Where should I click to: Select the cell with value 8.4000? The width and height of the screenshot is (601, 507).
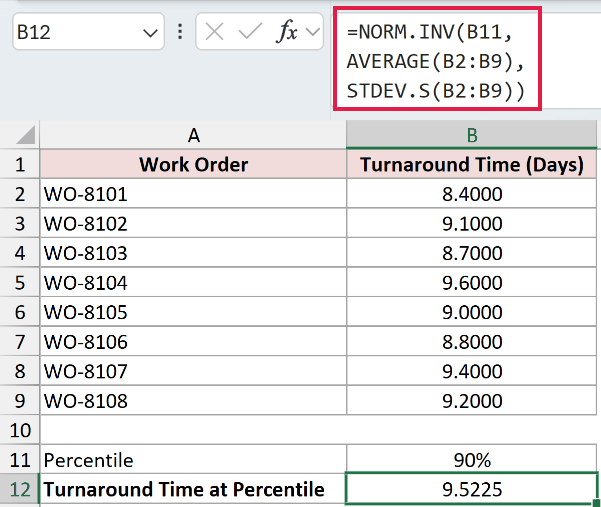pyautogui.click(x=471, y=194)
